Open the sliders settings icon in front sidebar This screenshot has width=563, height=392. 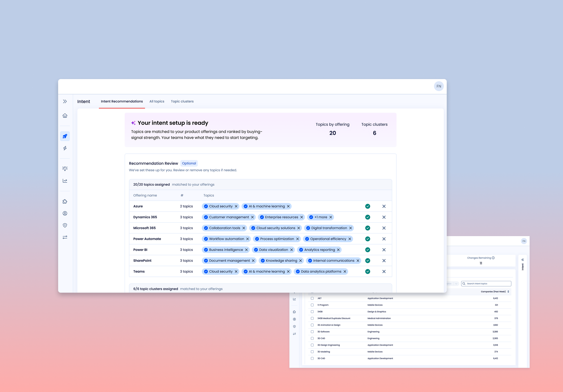point(65,237)
